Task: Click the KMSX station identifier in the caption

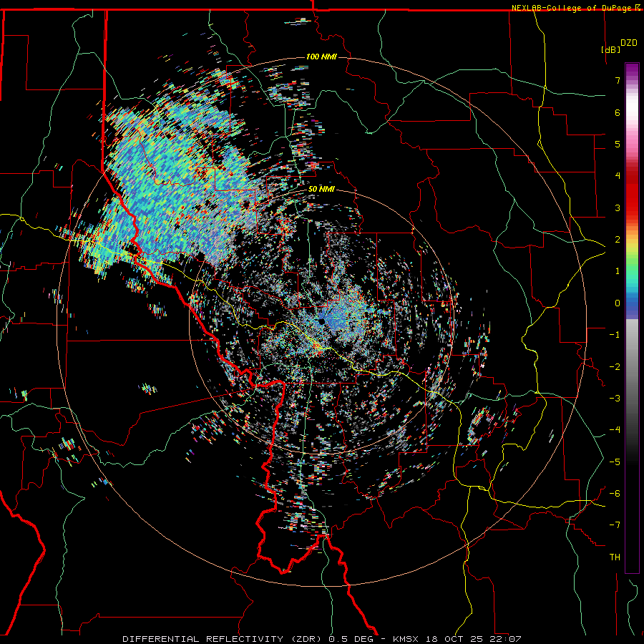Action: 406,639
